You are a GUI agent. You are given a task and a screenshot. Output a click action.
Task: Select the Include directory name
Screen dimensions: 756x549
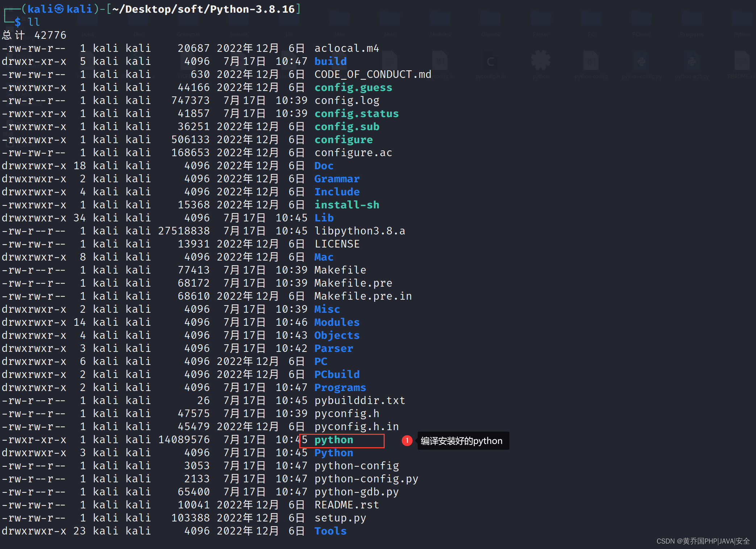click(337, 192)
